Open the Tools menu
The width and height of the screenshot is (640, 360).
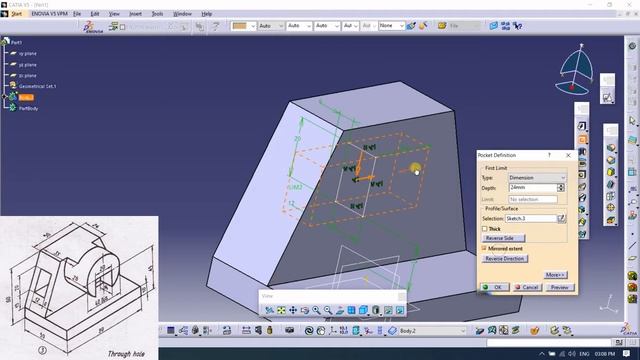[157, 14]
